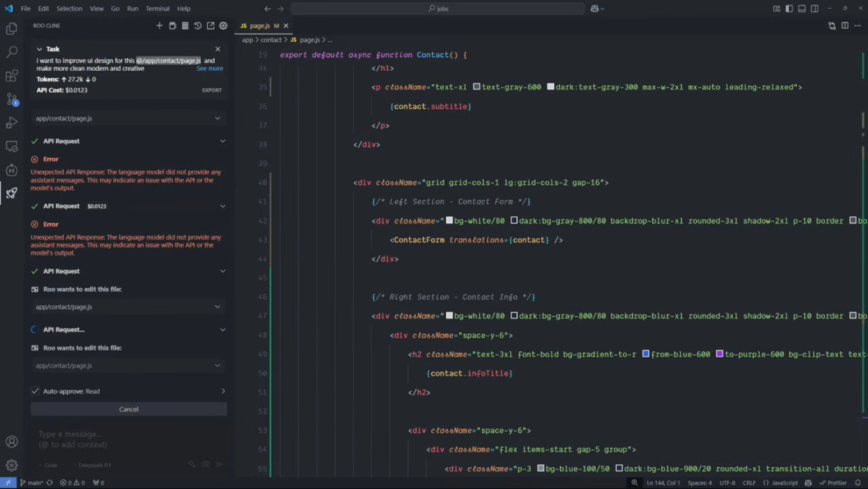Open Prettier status bar item
Viewport: 868px width, 489px height.
click(833, 483)
